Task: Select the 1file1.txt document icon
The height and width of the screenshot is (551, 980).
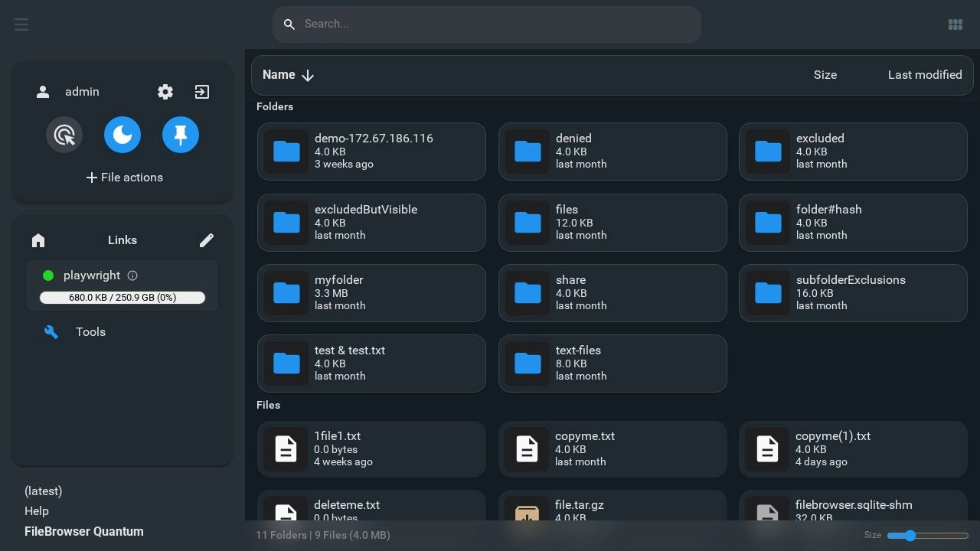Action: click(286, 449)
